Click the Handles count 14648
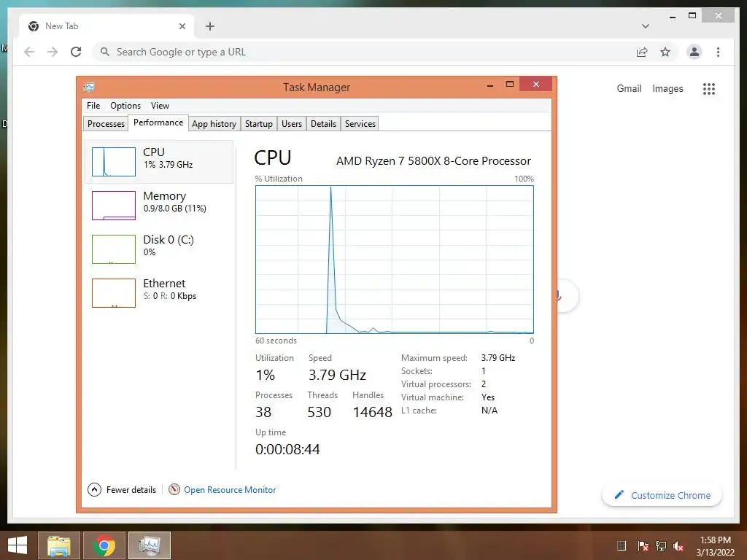Viewport: 747px width, 560px height. click(373, 413)
